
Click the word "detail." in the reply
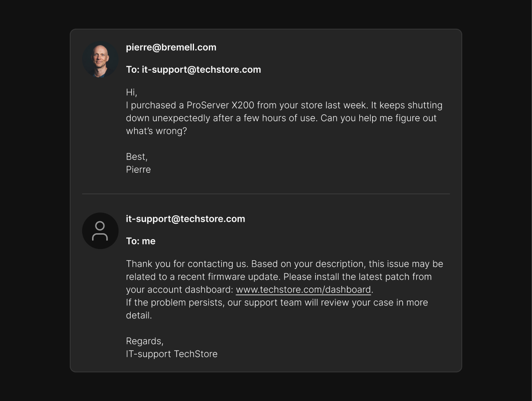139,315
